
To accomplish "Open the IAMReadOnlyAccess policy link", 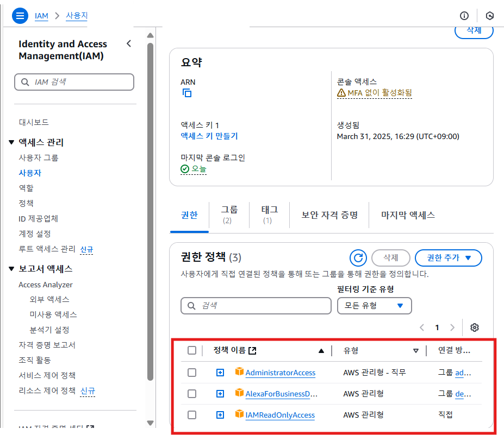I will click(280, 415).
